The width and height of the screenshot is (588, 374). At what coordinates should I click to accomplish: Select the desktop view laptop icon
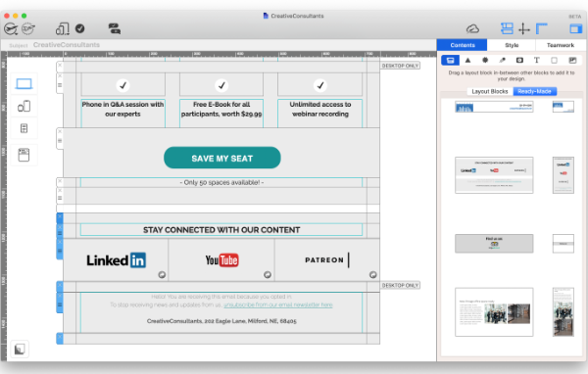coord(24,83)
